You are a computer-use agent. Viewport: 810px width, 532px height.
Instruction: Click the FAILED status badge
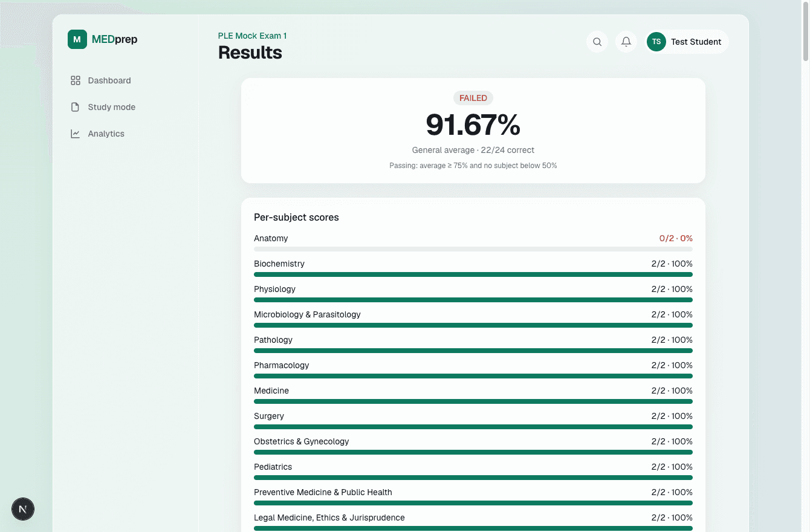[473, 98]
